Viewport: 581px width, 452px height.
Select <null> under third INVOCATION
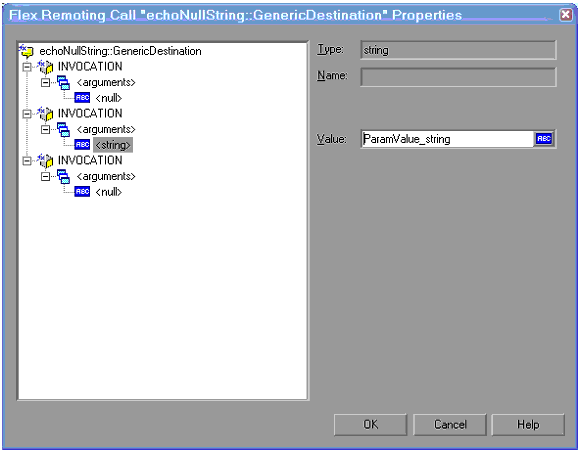pyautogui.click(x=109, y=192)
